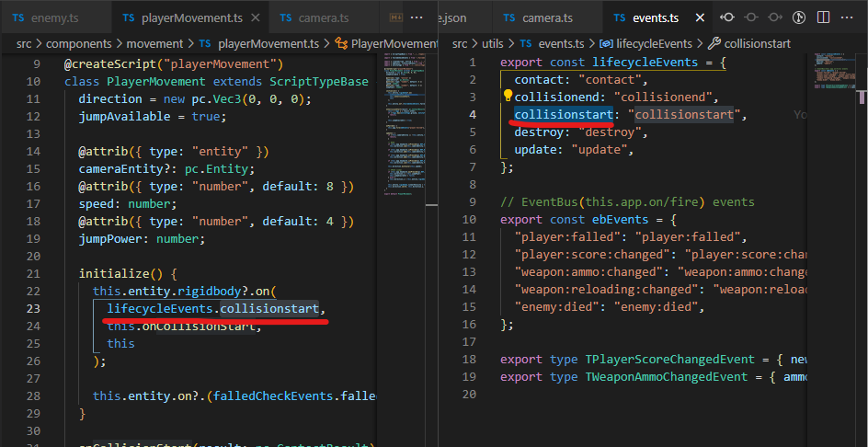Show hidden tabs via left group ellipsis
Image resolution: width=868 pixels, height=447 pixels.
(x=417, y=17)
